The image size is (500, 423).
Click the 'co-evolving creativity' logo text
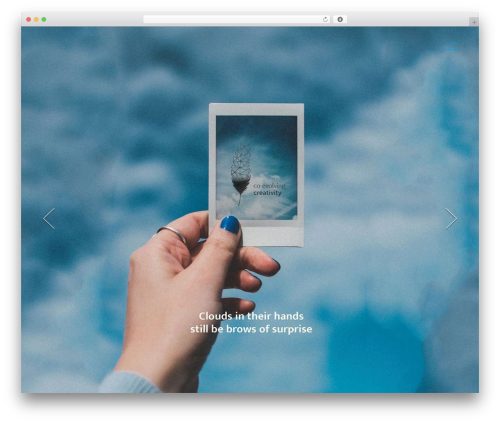click(x=269, y=189)
